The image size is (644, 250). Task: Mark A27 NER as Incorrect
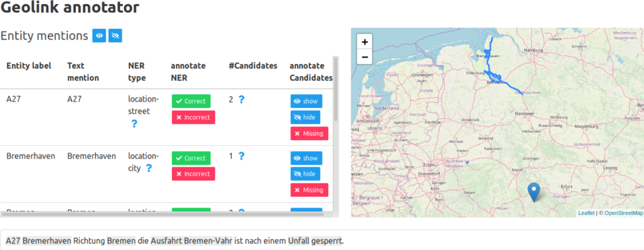(193, 118)
